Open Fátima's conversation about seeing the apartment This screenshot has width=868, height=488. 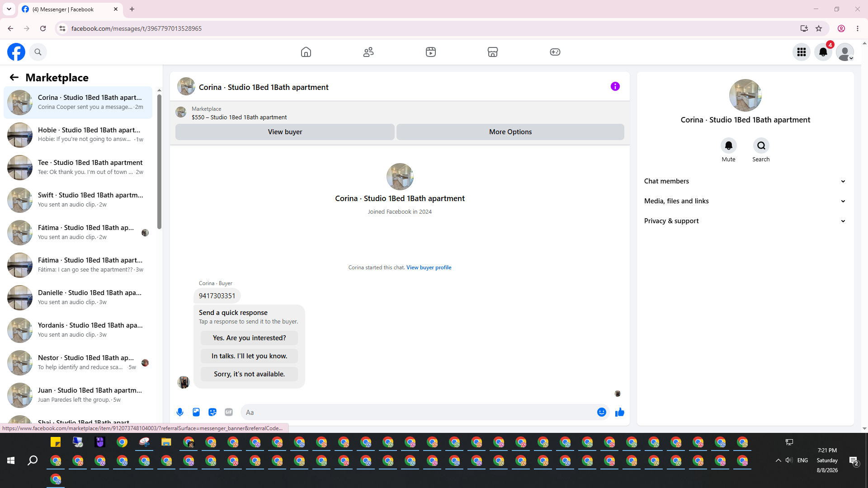pyautogui.click(x=78, y=265)
